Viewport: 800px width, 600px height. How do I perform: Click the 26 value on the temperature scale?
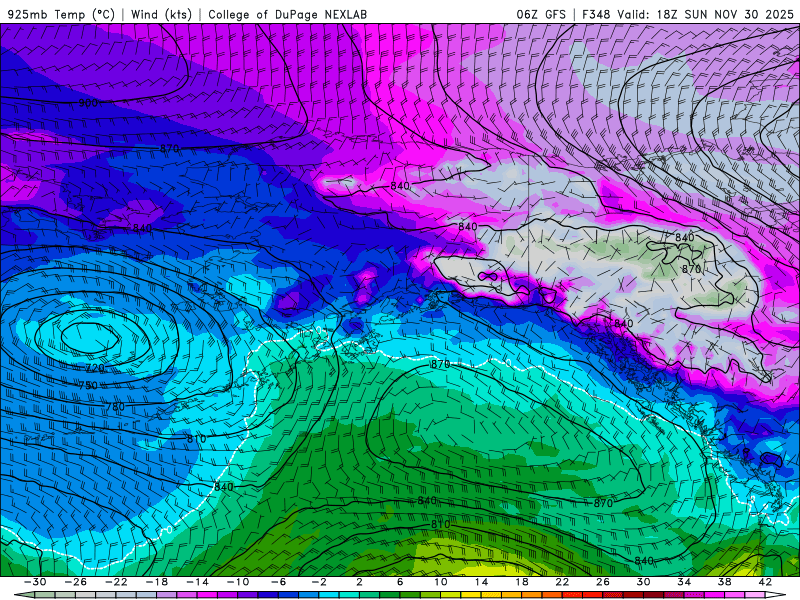603,582
